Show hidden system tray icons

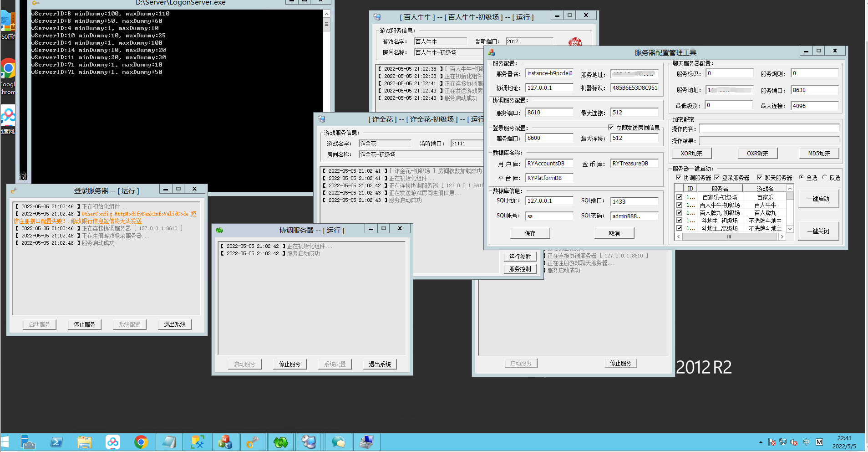(761, 442)
